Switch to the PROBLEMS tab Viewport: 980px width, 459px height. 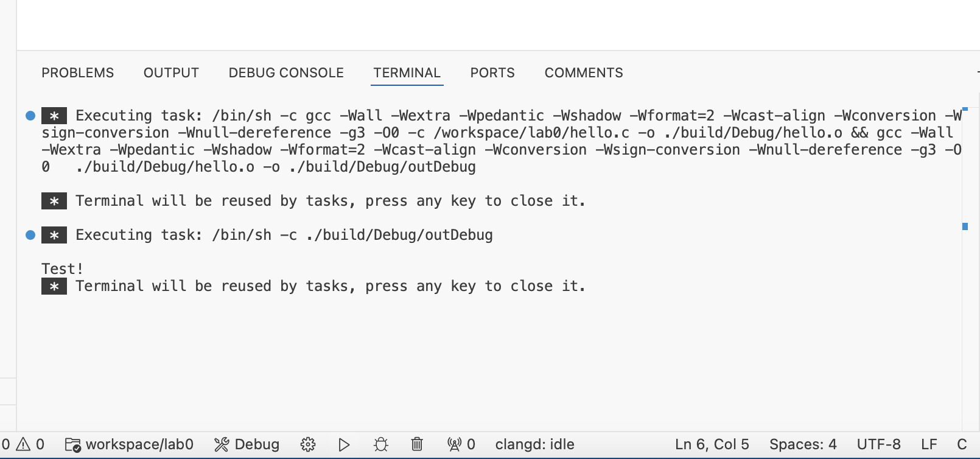click(77, 73)
